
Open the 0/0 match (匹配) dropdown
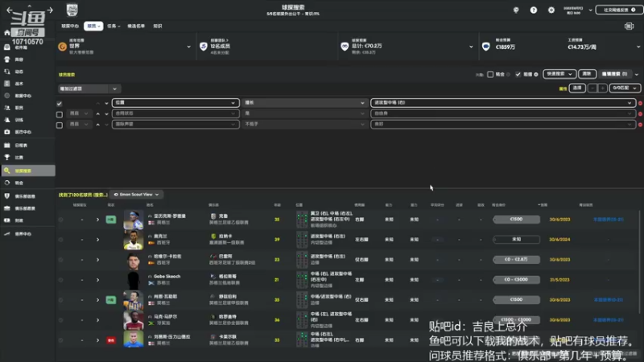click(625, 88)
